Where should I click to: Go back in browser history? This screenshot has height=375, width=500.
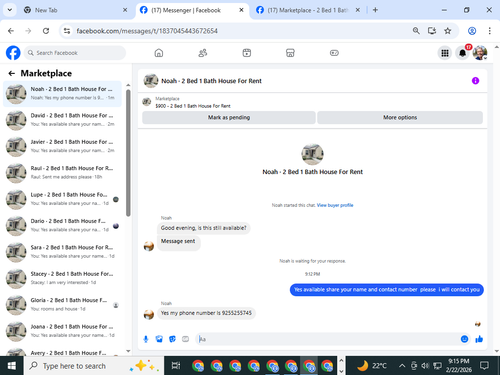coord(11,31)
